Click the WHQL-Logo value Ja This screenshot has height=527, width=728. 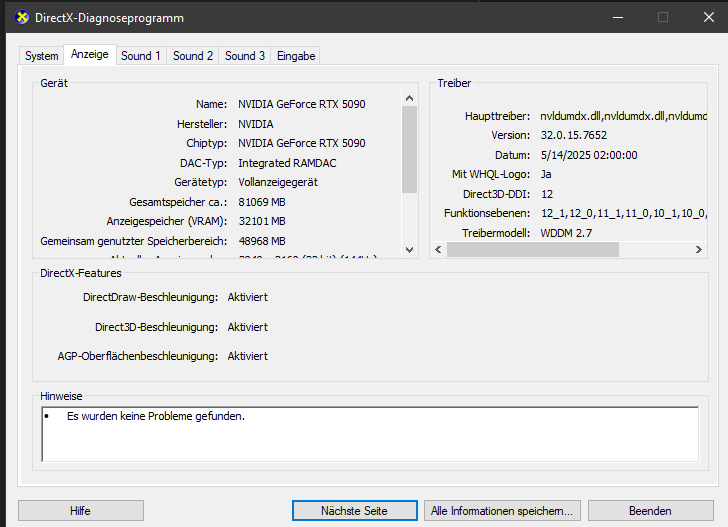[x=546, y=174]
